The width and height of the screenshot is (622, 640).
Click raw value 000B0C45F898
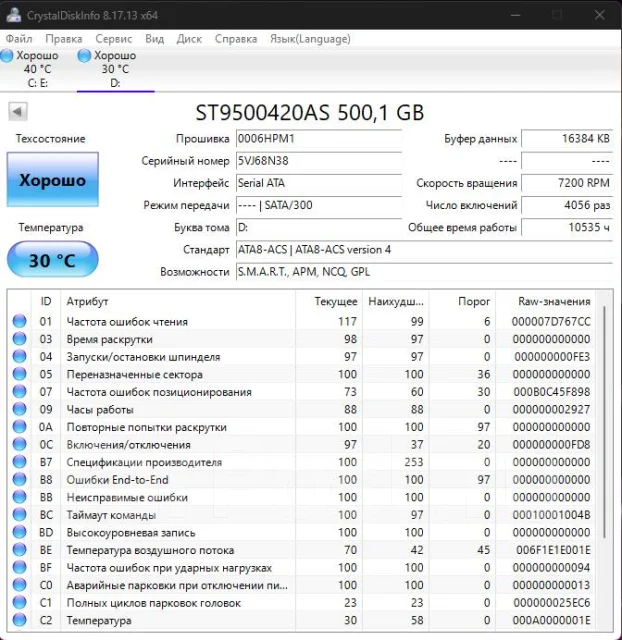[551, 392]
